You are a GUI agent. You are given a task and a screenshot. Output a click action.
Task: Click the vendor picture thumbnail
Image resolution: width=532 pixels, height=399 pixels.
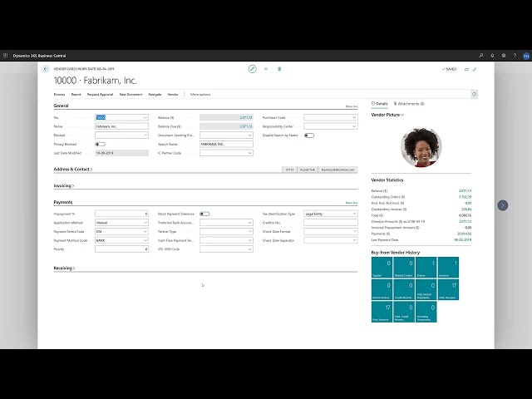(x=421, y=145)
